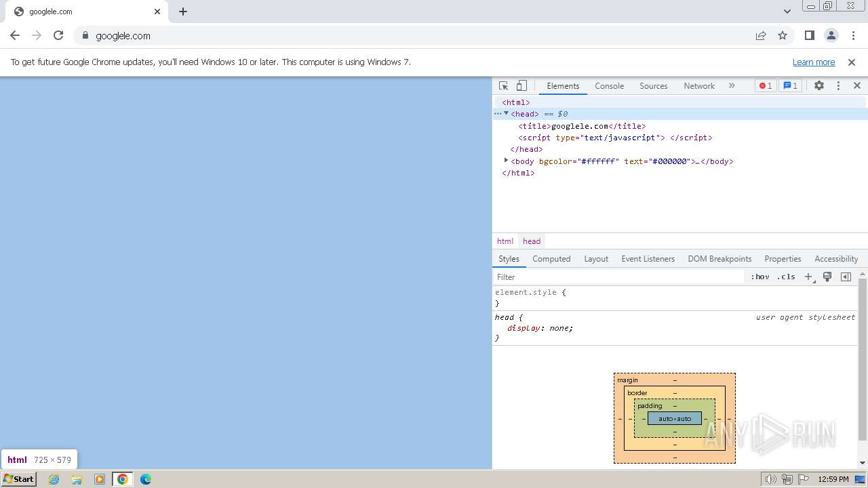Screen dimensions: 868x488
Task: Launch Internet Explorer from taskbar
Action: tap(54, 479)
